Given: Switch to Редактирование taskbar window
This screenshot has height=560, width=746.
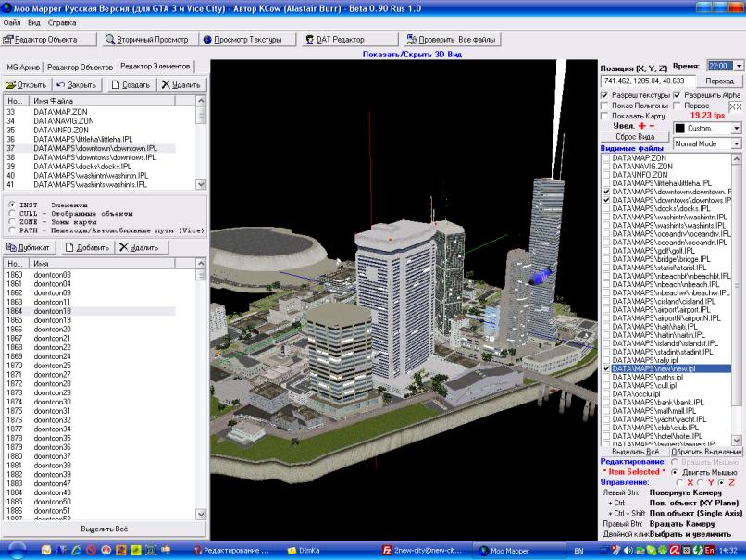Looking at the screenshot, I should pos(232,551).
